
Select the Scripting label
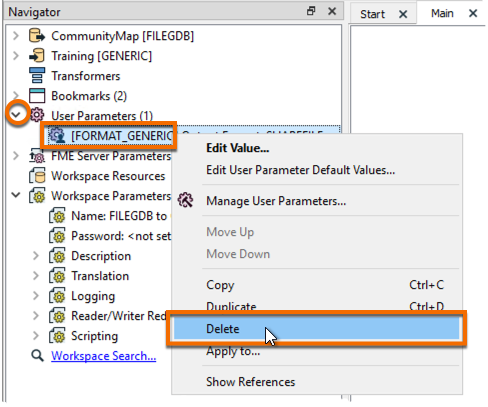95,336
